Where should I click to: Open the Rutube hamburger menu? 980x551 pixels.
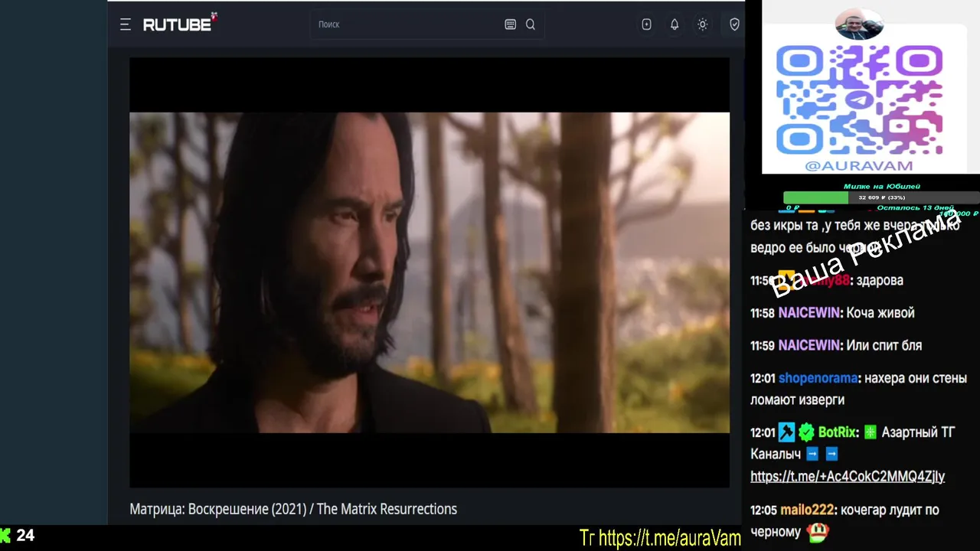[x=126, y=24]
